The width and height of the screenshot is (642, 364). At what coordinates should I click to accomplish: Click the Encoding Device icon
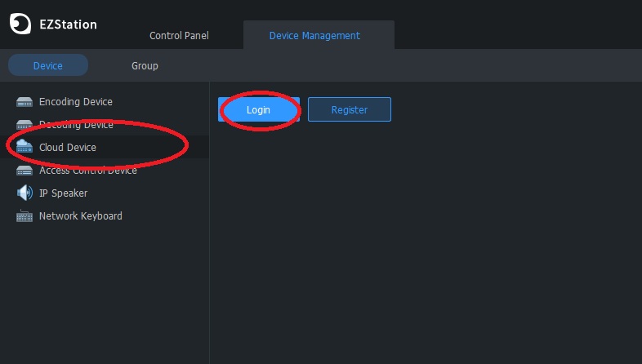[25, 102]
